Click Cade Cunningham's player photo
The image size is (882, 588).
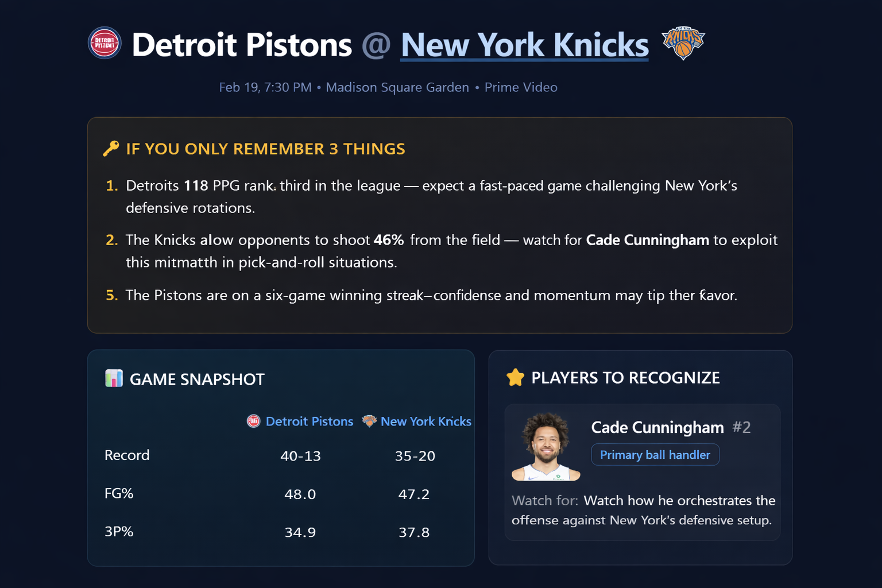pyautogui.click(x=546, y=447)
